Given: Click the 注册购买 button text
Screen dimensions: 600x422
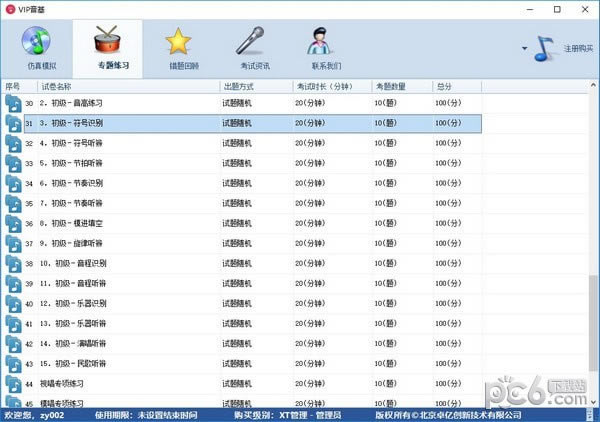Looking at the screenshot, I should (577, 48).
